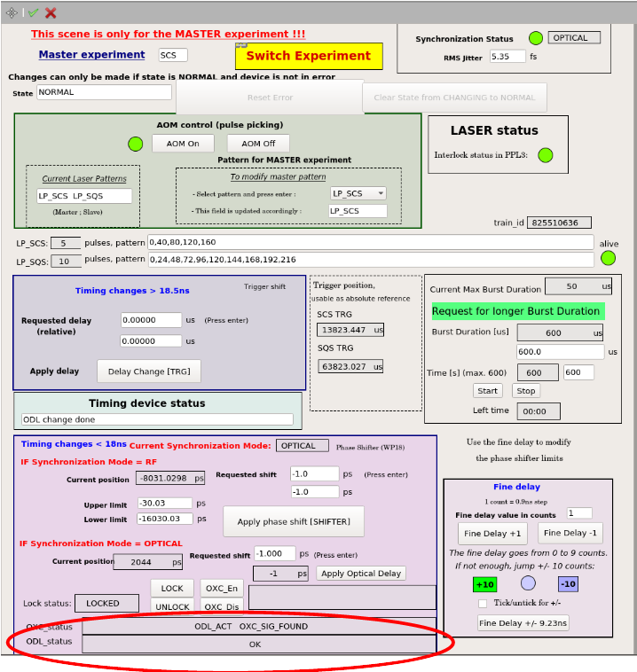The width and height of the screenshot is (637, 672).
Task: Click the green checkmark apply icon
Action: [33, 13]
